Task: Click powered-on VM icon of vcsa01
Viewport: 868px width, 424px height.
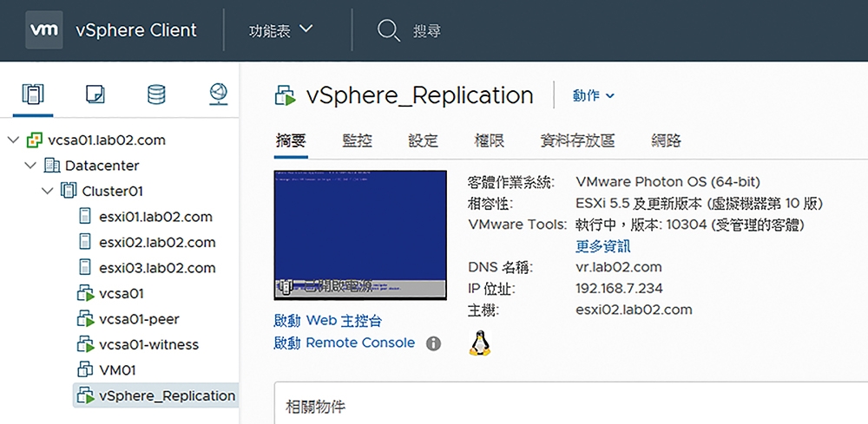Action: tap(86, 294)
